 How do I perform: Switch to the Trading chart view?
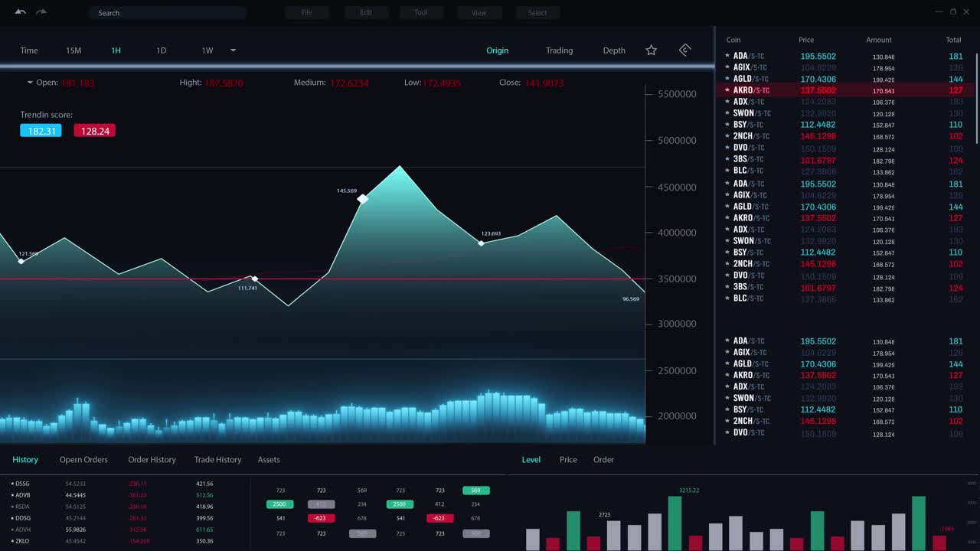pos(559,51)
